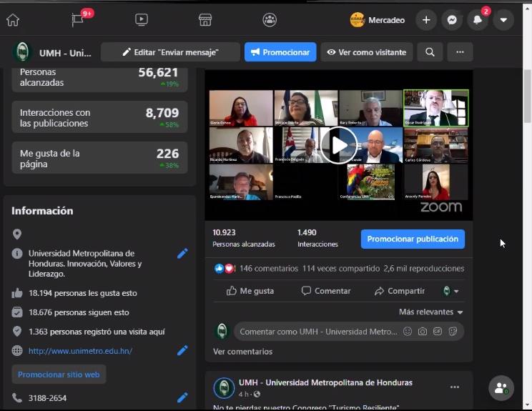The height and width of the screenshot is (411, 532).
Task: Click the page vertical scrollbar
Action: [x=527, y=96]
